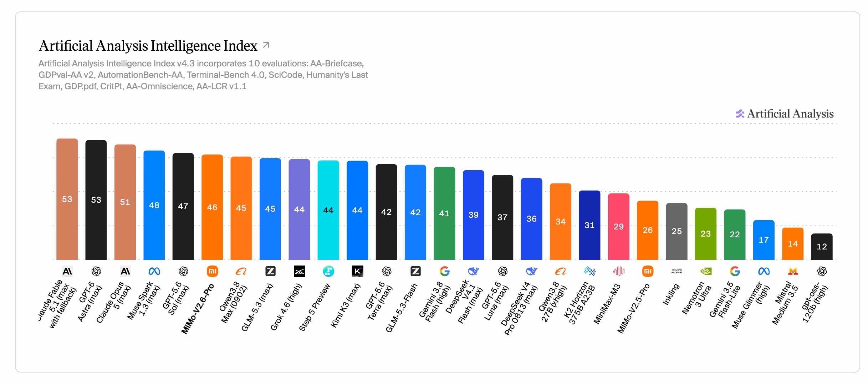Image resolution: width=868 pixels, height=384 pixels.
Task: Click the NVIDIA logo under Nemotron 3 Ultra
Action: [706, 272]
